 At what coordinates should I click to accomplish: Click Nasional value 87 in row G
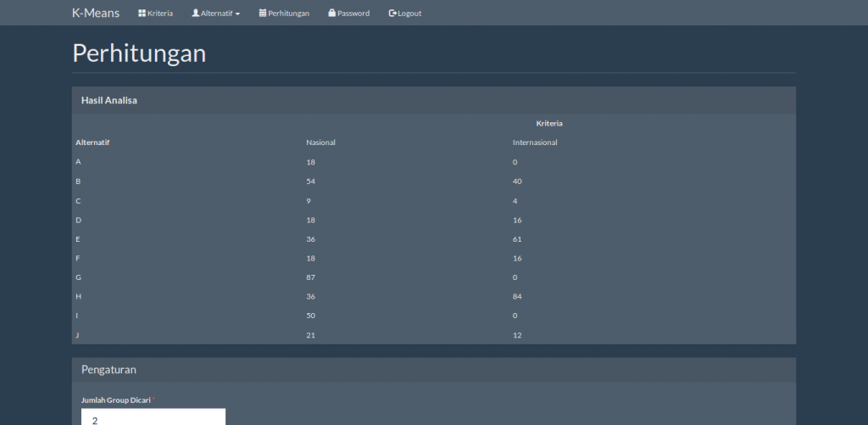310,277
